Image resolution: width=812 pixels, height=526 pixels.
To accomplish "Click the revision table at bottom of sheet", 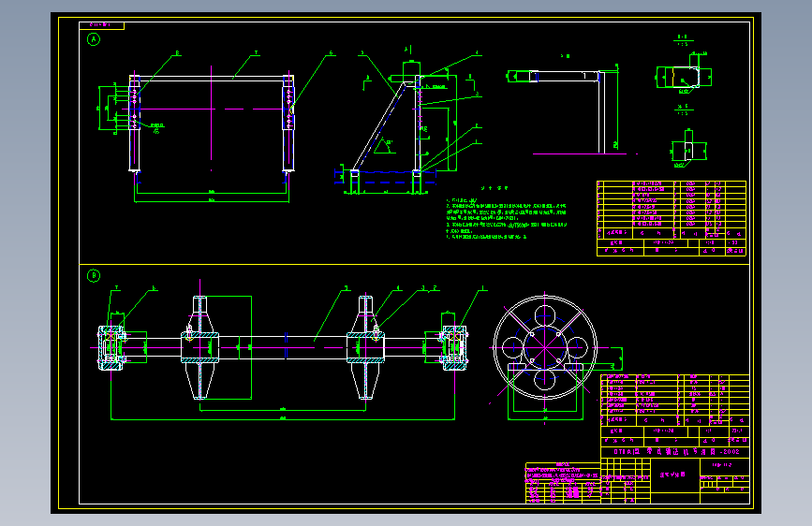I will [563, 483].
